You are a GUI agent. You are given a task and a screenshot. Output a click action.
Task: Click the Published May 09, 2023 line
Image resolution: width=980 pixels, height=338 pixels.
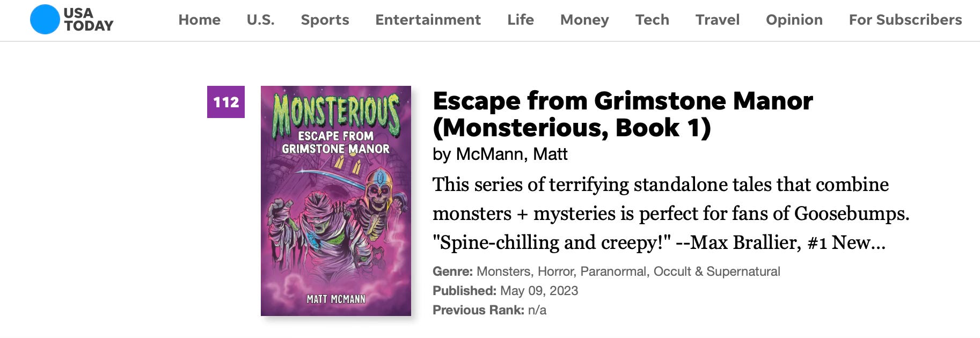505,291
